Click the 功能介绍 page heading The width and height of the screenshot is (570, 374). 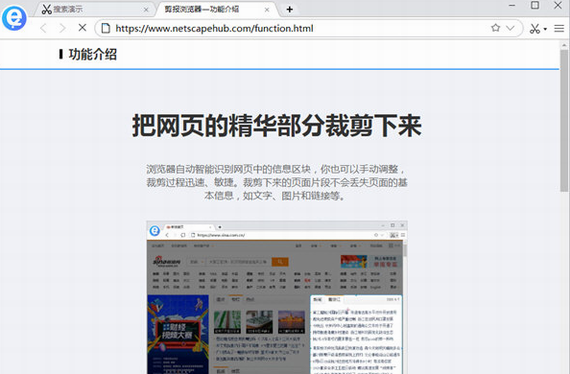pos(93,54)
